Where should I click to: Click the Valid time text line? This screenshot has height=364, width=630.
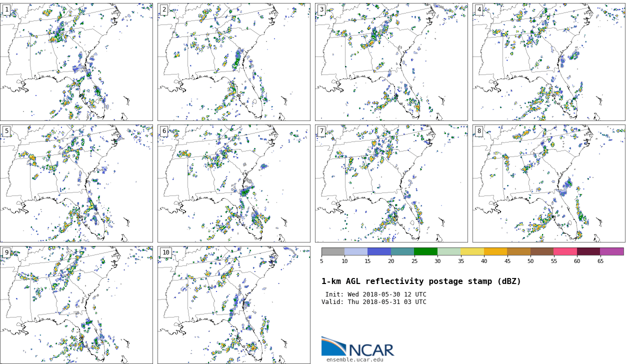point(374,302)
